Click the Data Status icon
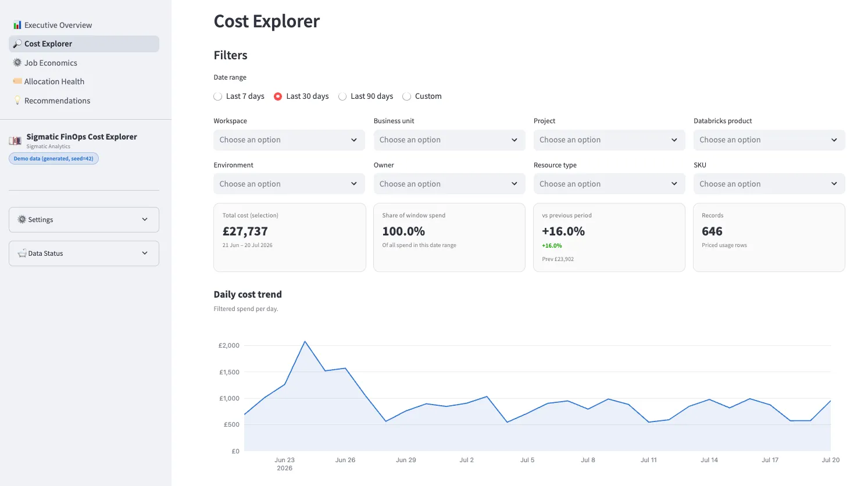Viewport: 868px width, 486px height. point(22,253)
